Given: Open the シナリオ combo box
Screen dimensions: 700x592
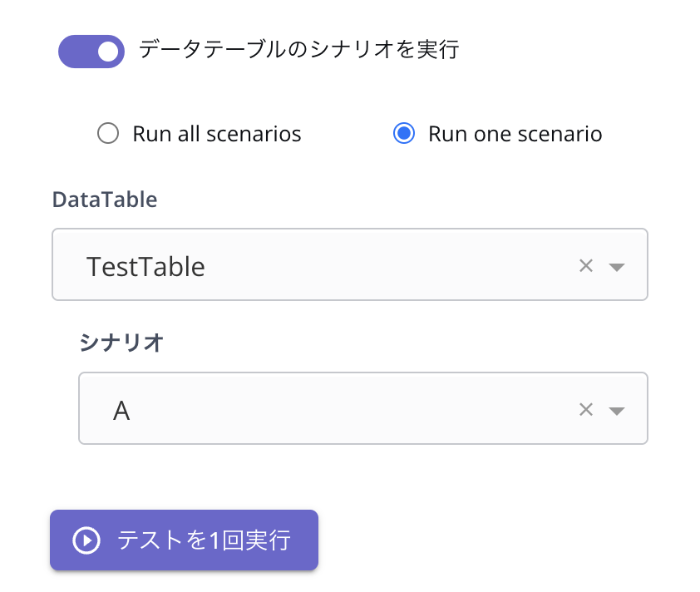Looking at the screenshot, I should (333, 408).
